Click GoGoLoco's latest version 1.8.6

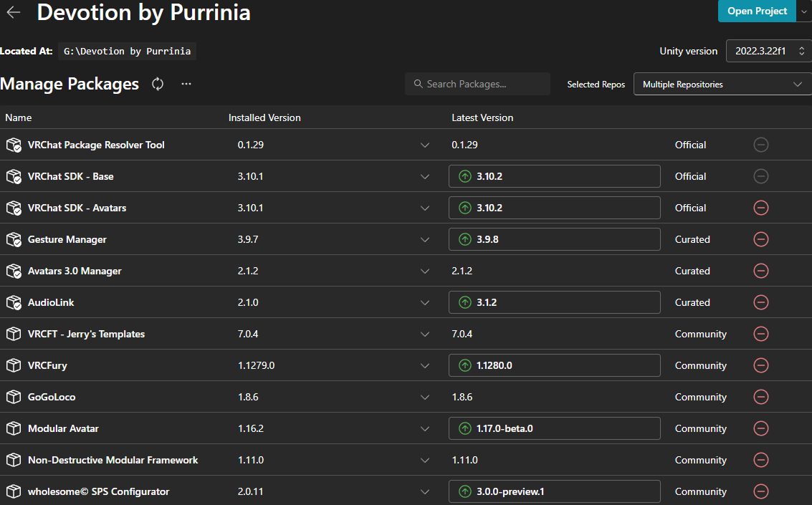point(462,397)
